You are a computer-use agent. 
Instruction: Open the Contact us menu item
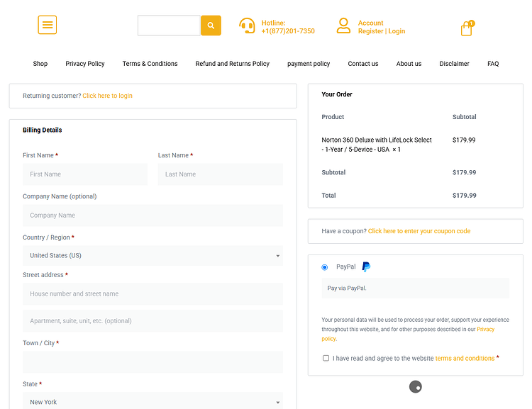363,64
